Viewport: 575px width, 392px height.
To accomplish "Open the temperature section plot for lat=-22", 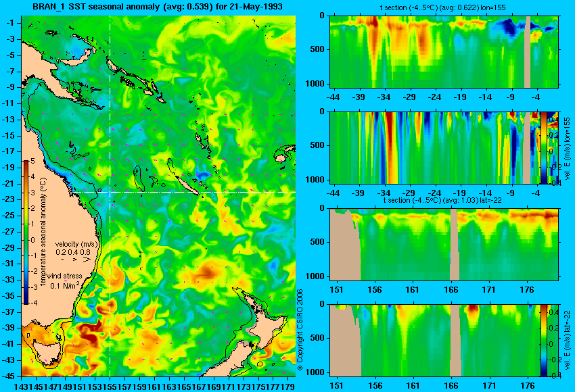I will 444,245.
